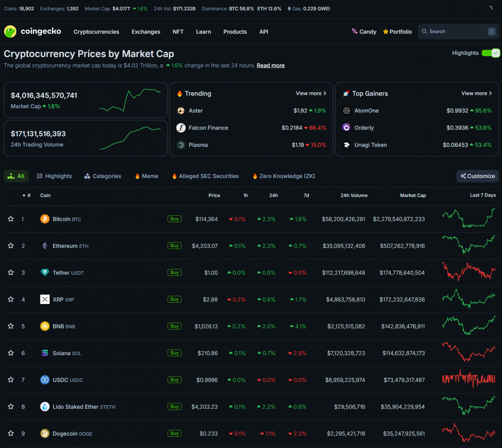Click the Buy button for Bitcoin

click(x=174, y=219)
